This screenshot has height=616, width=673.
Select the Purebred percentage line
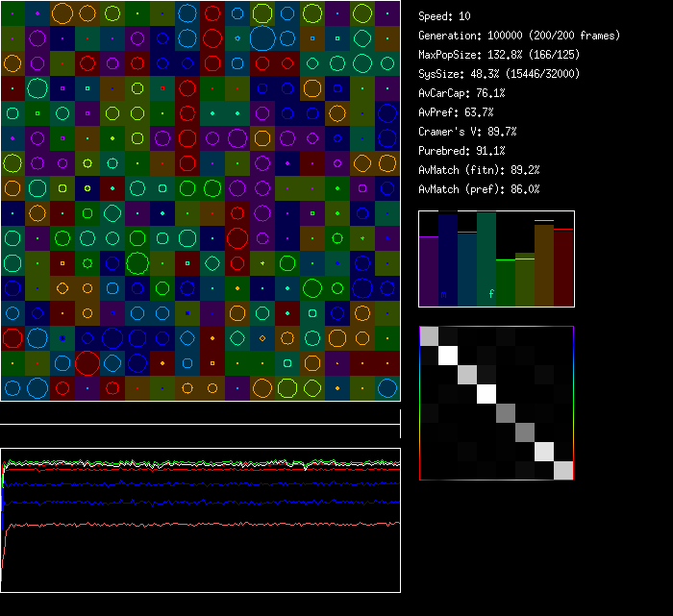coord(461,151)
